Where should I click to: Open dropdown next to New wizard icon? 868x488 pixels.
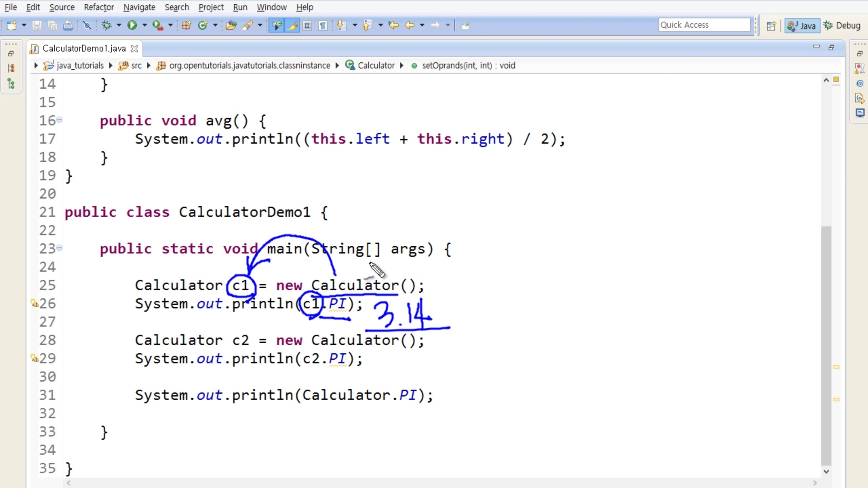pos(24,25)
